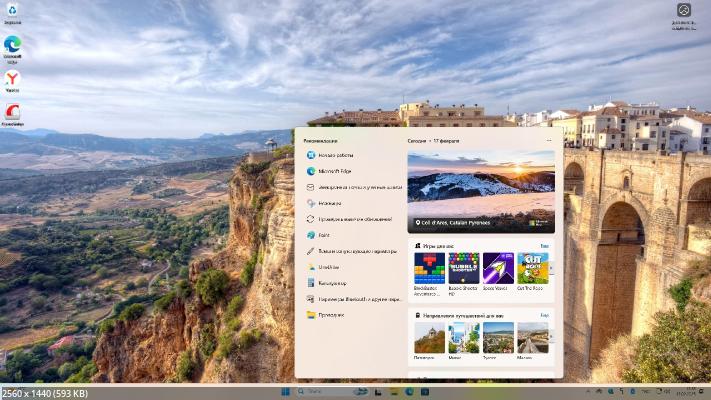Viewport: 711px width, 400px height.
Task: Expand hidden system tray icons chevron
Action: (x=589, y=391)
